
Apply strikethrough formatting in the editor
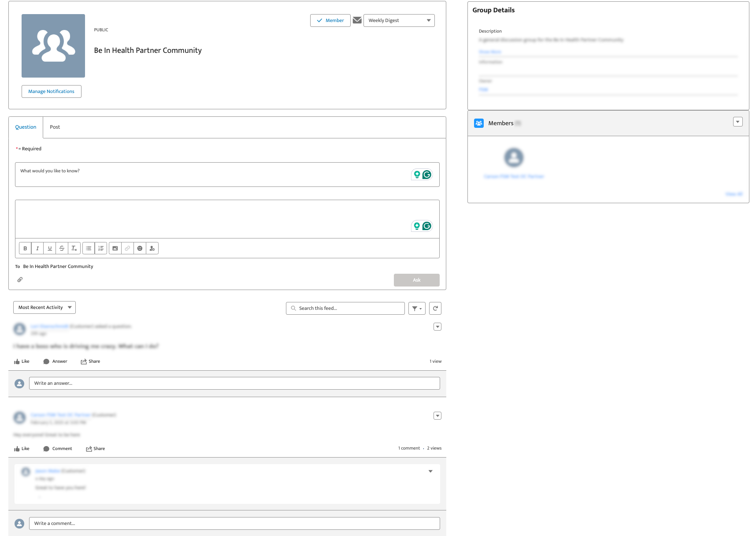coord(62,248)
